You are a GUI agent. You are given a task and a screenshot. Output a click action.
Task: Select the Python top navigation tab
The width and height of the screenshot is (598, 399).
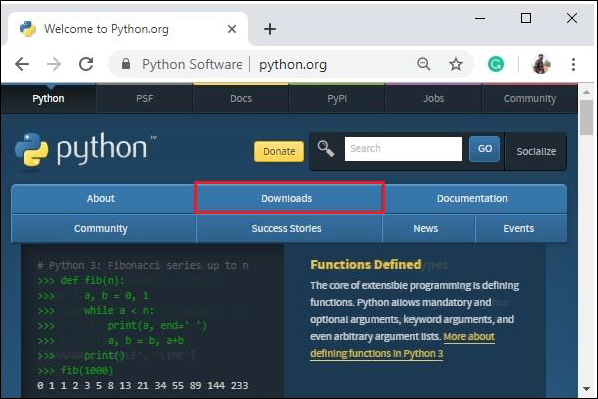point(48,99)
